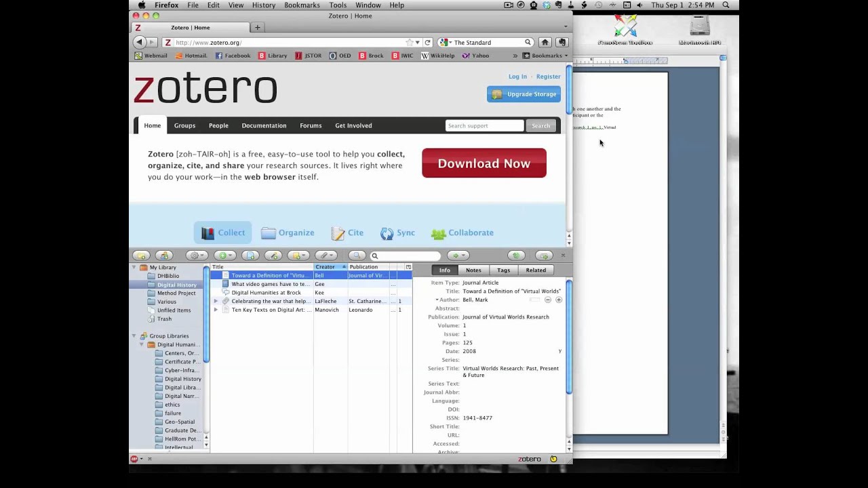Collapse My Library in Zotero tree

pos(134,268)
